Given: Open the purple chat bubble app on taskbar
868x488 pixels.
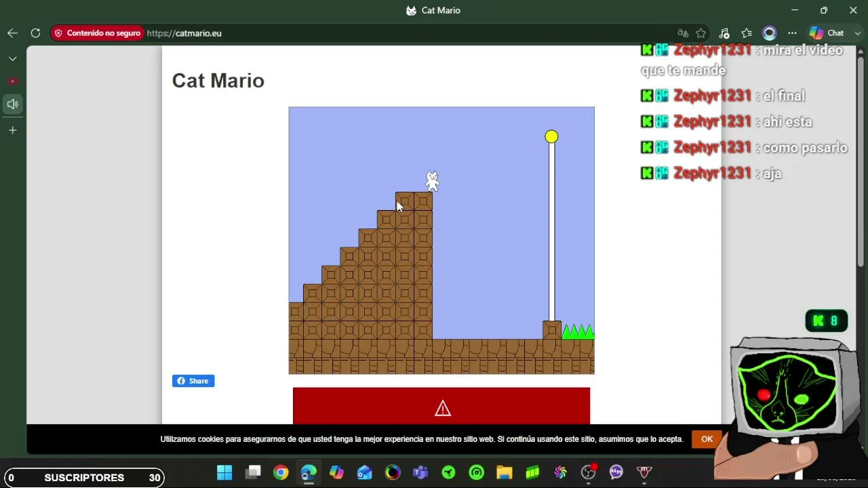Looking at the screenshot, I should (x=616, y=472).
